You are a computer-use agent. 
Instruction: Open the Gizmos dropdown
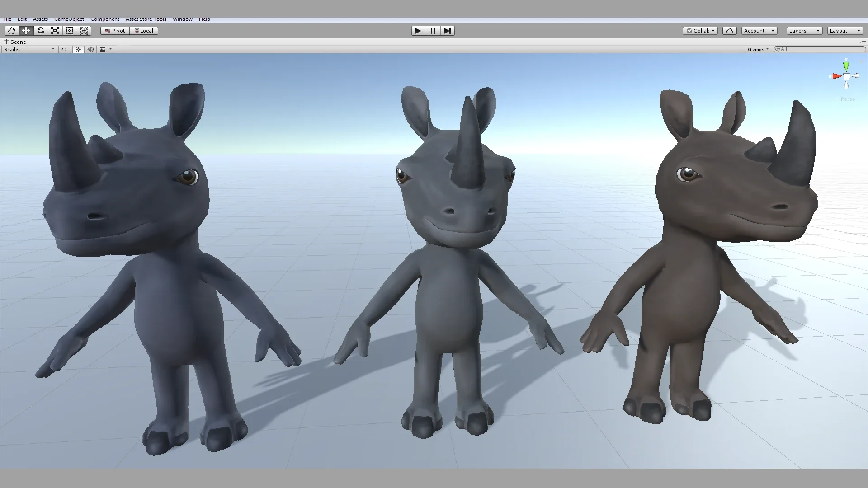tap(758, 49)
